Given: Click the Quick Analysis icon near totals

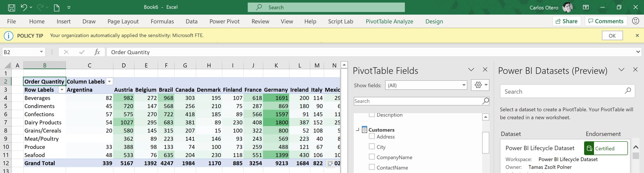Looking at the screenshot, I should (x=330, y=163).
